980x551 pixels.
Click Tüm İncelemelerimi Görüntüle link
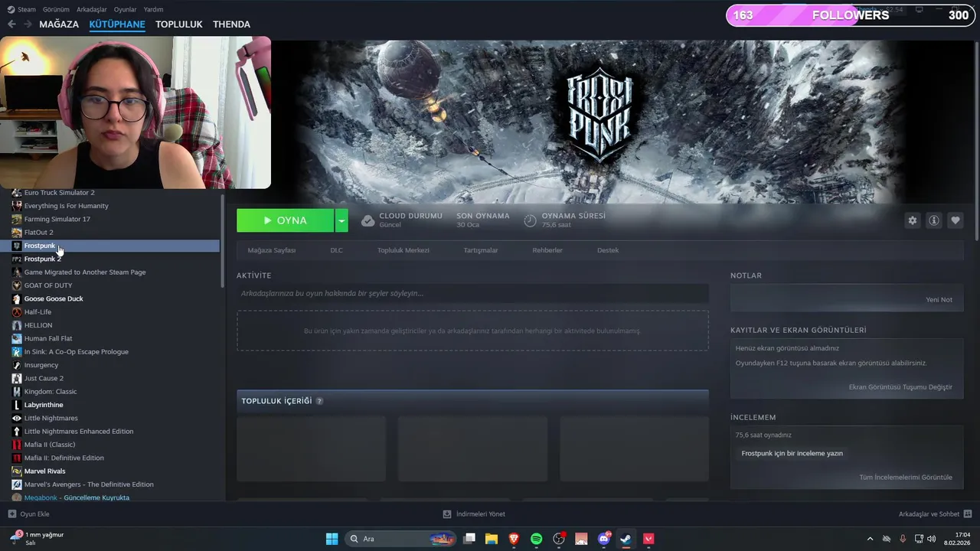coord(906,478)
